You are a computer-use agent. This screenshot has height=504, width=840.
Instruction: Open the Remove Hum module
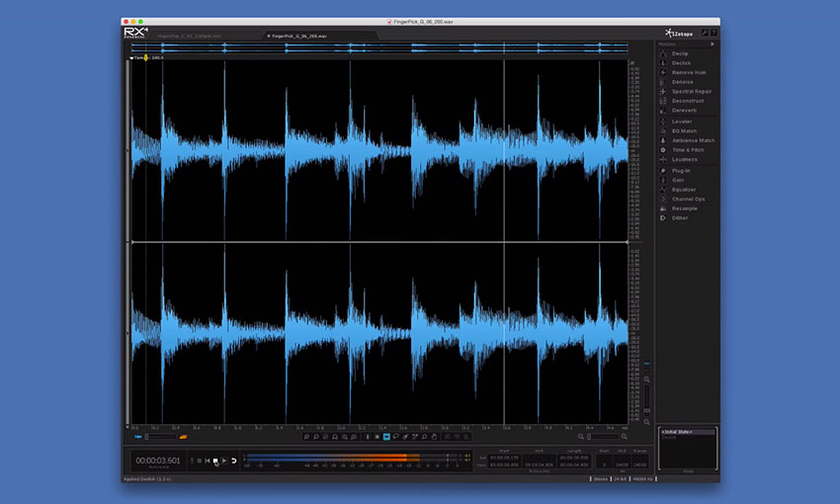689,72
